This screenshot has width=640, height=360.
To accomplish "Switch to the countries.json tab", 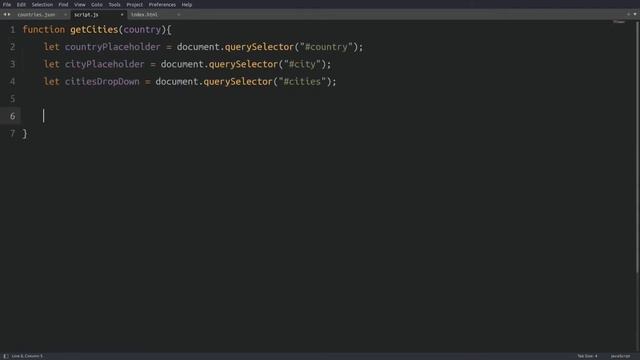I will 36,14.
